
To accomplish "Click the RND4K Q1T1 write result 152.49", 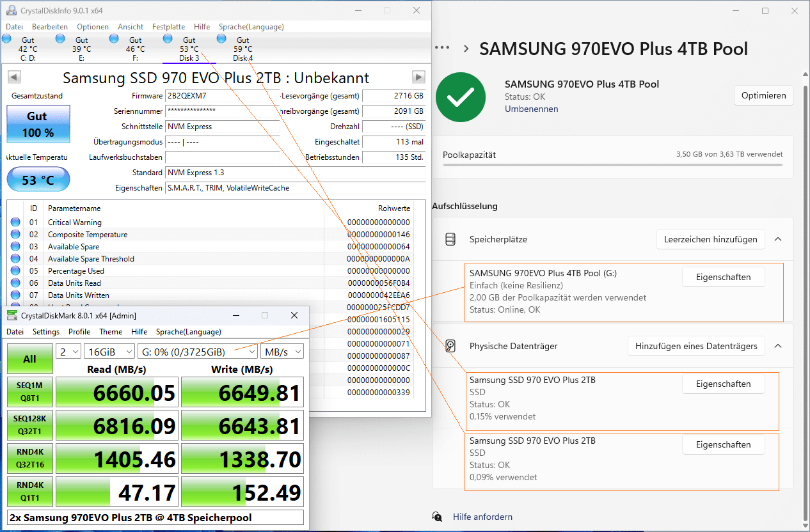I will (x=242, y=492).
